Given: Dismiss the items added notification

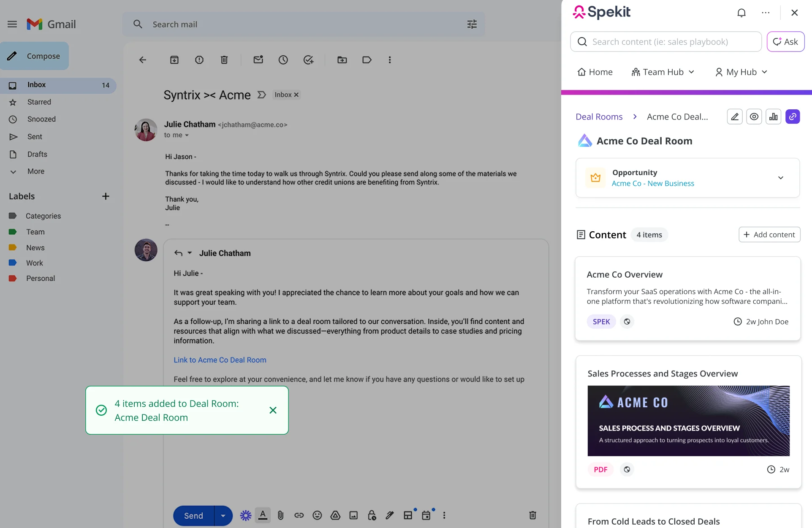Looking at the screenshot, I should (273, 410).
